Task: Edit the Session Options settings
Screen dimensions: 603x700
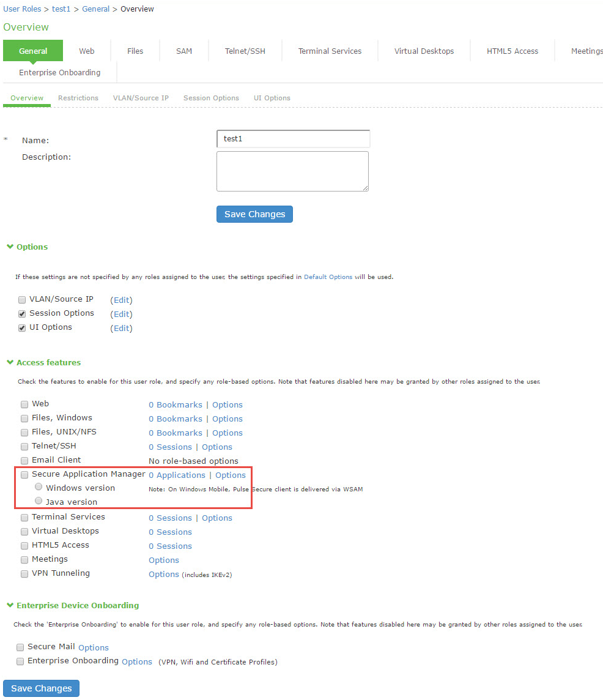Action: point(121,314)
